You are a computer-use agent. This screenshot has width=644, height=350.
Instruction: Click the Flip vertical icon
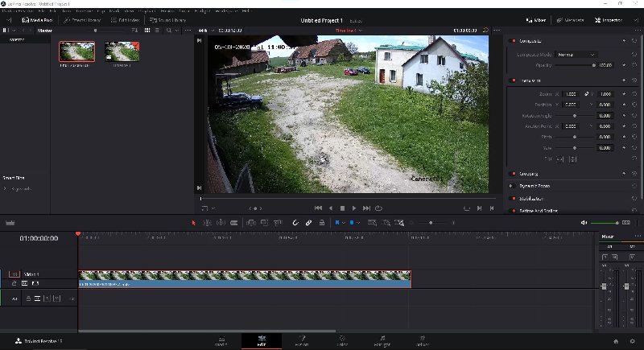click(573, 159)
